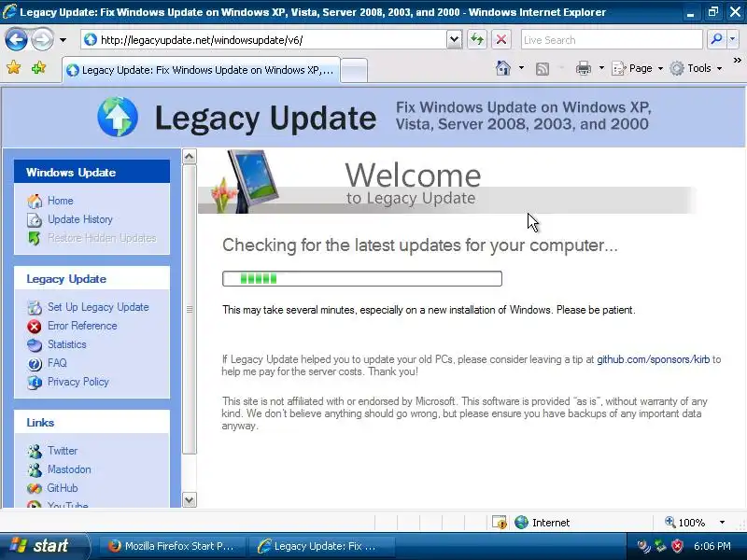
Task: Click the red Stop loading icon
Action: pos(501,39)
